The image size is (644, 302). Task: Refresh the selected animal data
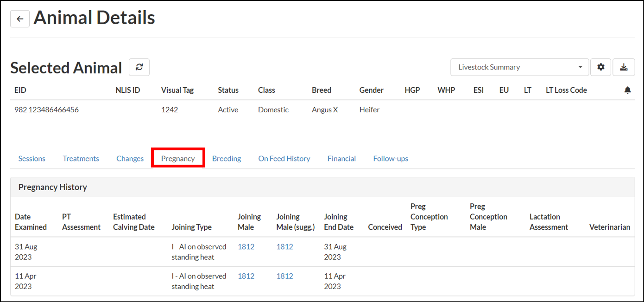pyautogui.click(x=139, y=67)
